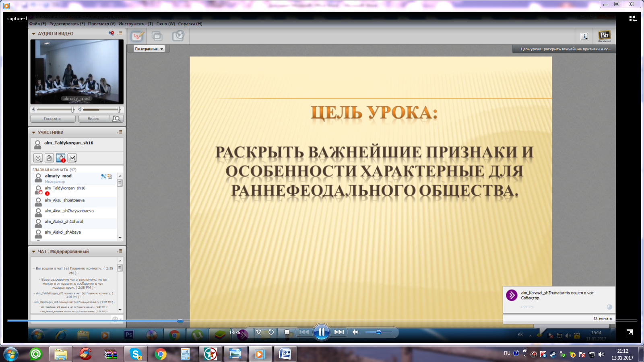Viewport: 644px width, 362px height.
Task: Click Отменить in the notification popup
Action: [x=603, y=319]
